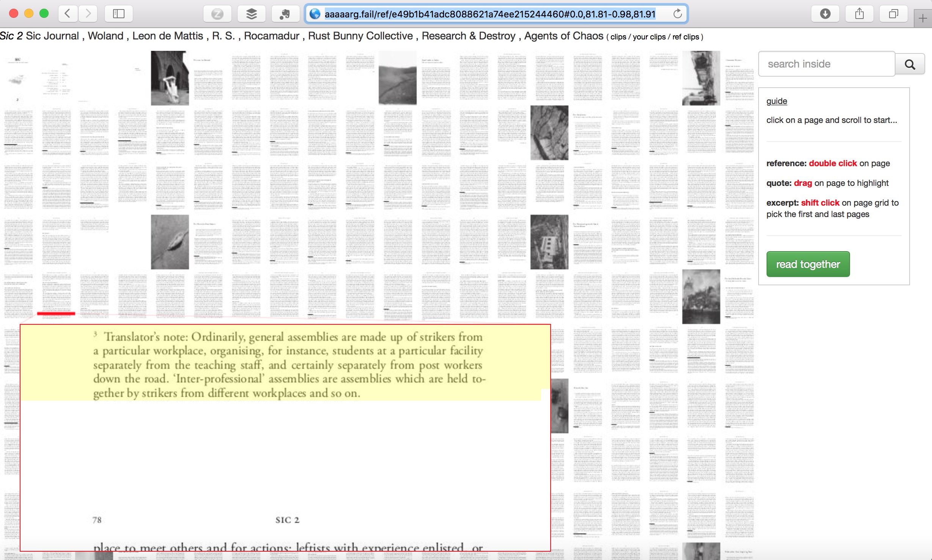Reload the current page

(x=678, y=14)
